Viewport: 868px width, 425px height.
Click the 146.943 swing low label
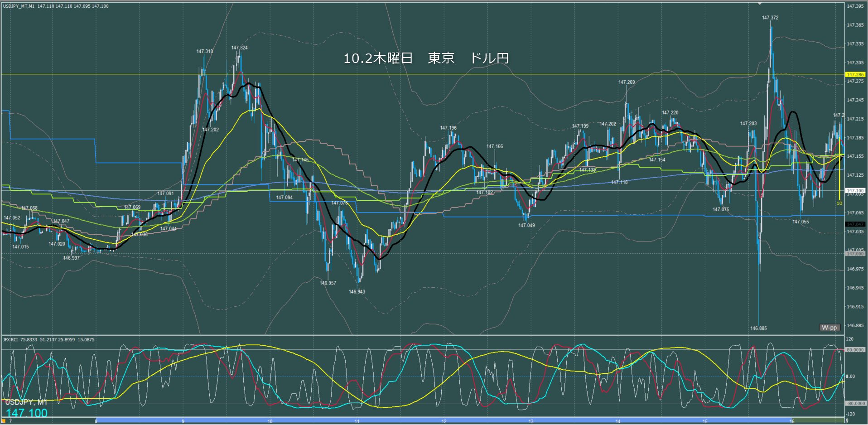[x=357, y=292]
